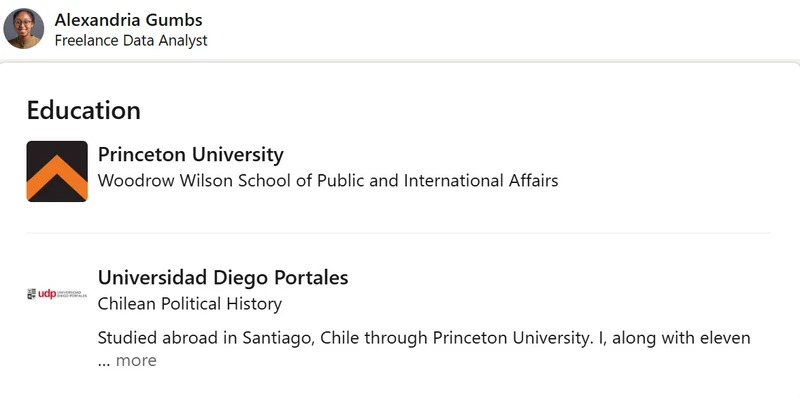800x398 pixels.
Task: Open the Universidad Diego Portales title link
Action: (x=223, y=278)
